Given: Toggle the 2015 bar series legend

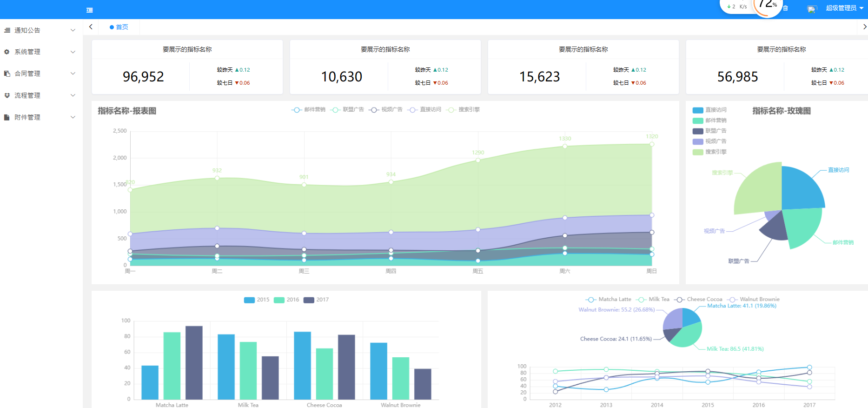Looking at the screenshot, I should (257, 300).
